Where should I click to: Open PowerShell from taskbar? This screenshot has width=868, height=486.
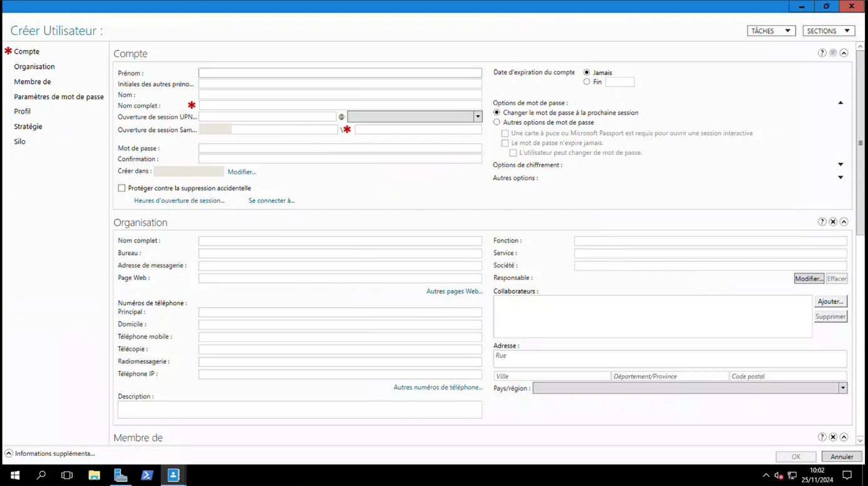tap(147, 475)
